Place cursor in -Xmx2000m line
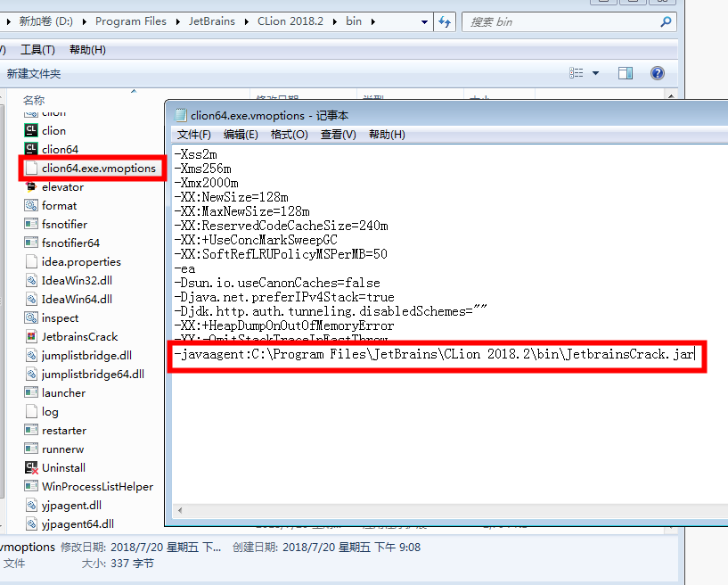This screenshot has width=728, height=585. click(206, 183)
